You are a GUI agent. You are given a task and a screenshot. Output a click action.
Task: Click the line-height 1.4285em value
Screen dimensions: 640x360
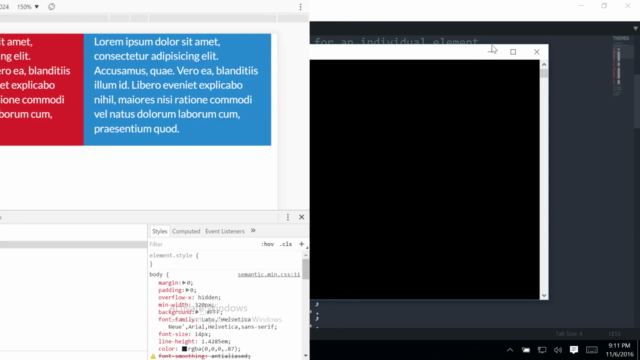coord(216,341)
